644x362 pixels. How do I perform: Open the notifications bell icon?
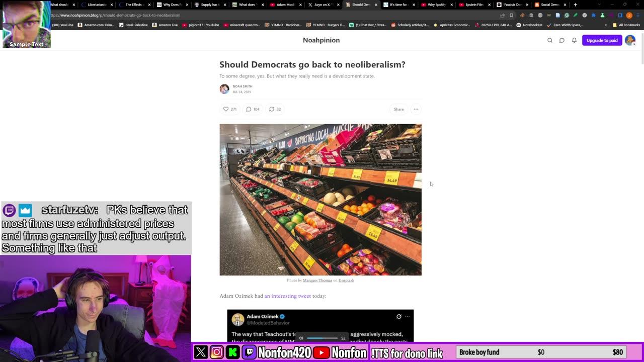point(574,40)
